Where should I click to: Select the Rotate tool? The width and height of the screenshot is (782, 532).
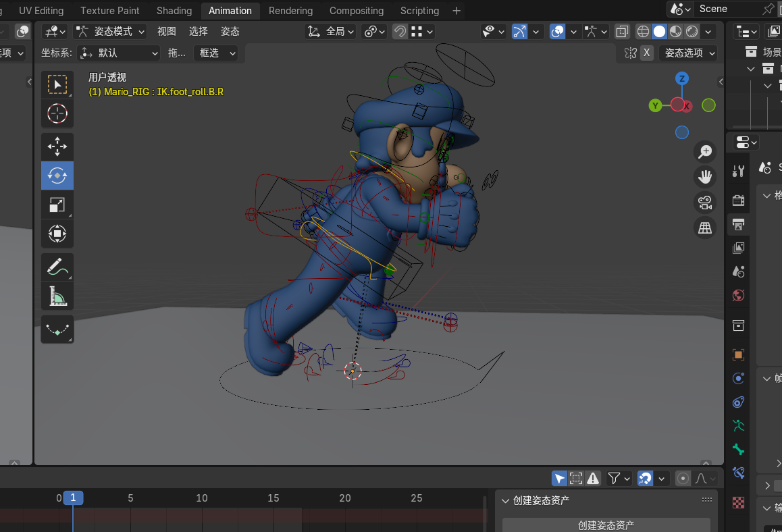click(57, 176)
